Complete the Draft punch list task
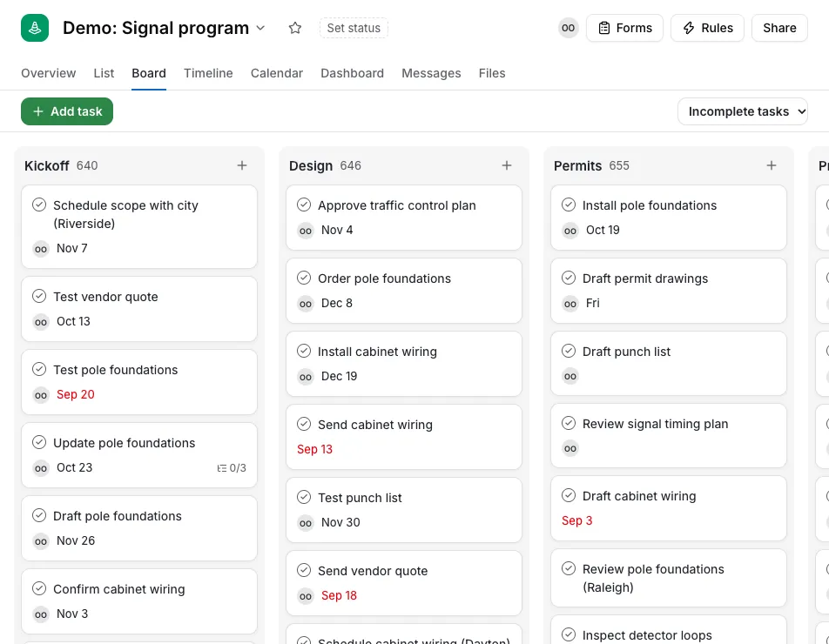Screen dimensions: 829x644 pyautogui.click(x=569, y=351)
